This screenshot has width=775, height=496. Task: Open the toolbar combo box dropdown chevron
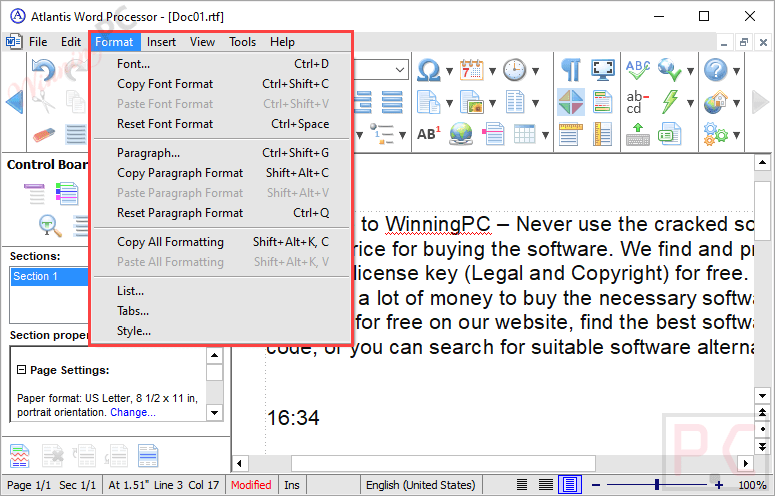point(400,70)
